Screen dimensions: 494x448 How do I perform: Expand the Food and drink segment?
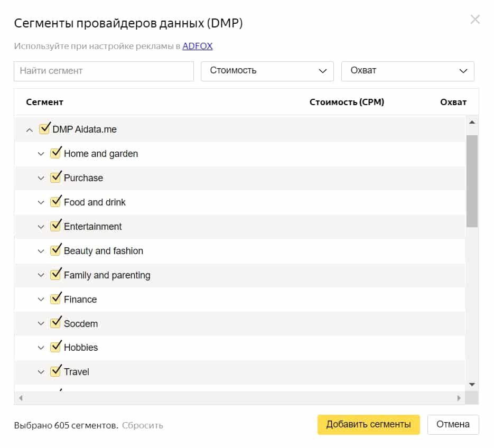point(41,202)
